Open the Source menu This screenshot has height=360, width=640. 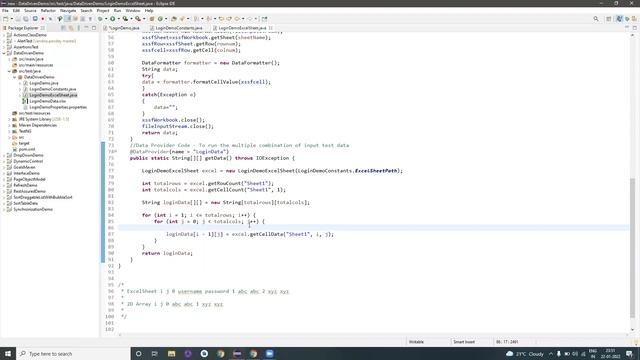pyautogui.click(x=30, y=11)
